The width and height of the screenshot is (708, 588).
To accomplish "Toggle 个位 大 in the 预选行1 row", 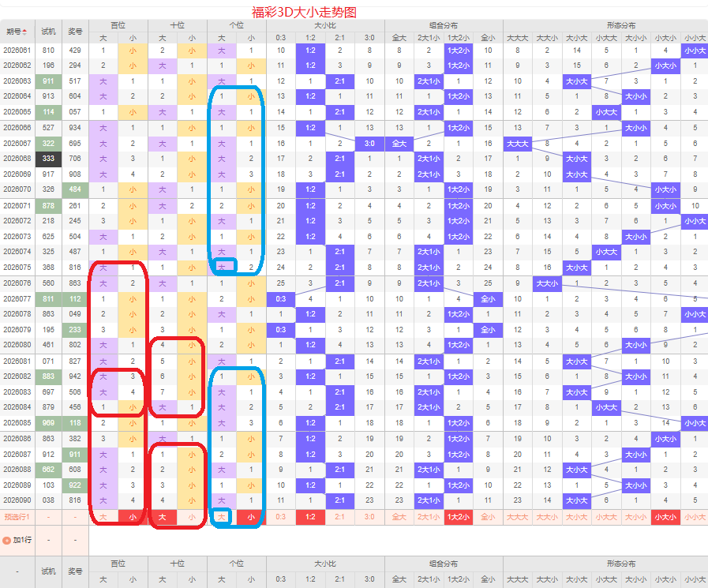I will pos(221,517).
